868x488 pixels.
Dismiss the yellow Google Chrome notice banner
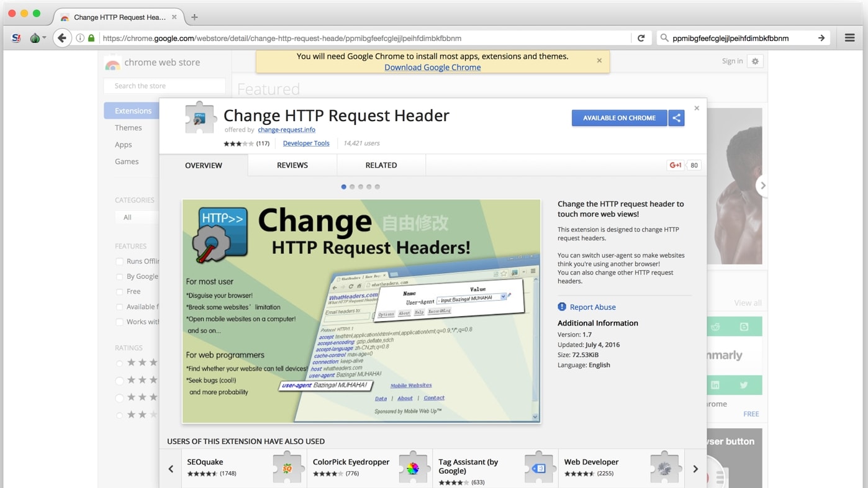pos(599,61)
